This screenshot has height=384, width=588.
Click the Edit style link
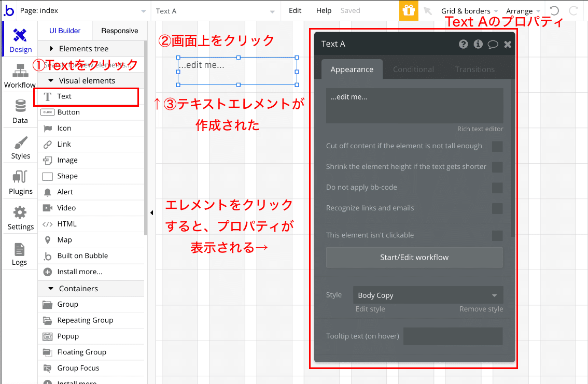[x=370, y=309]
